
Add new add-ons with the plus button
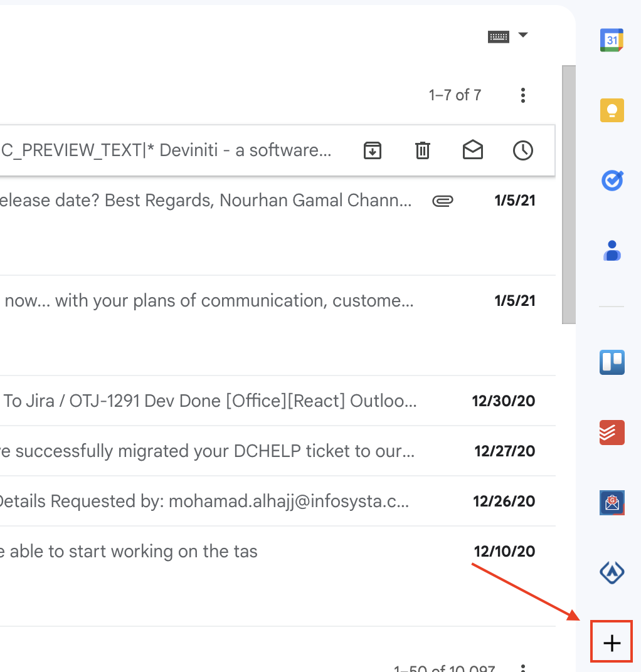click(611, 641)
